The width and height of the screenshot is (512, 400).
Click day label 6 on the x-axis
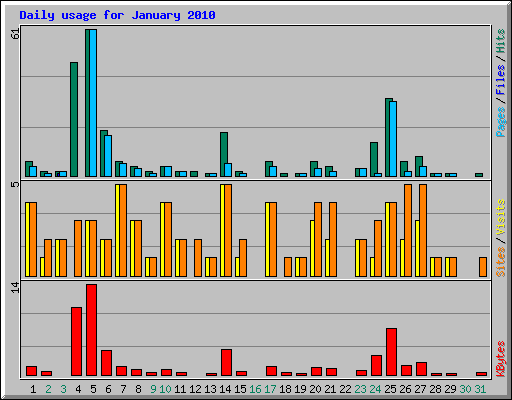(x=108, y=389)
